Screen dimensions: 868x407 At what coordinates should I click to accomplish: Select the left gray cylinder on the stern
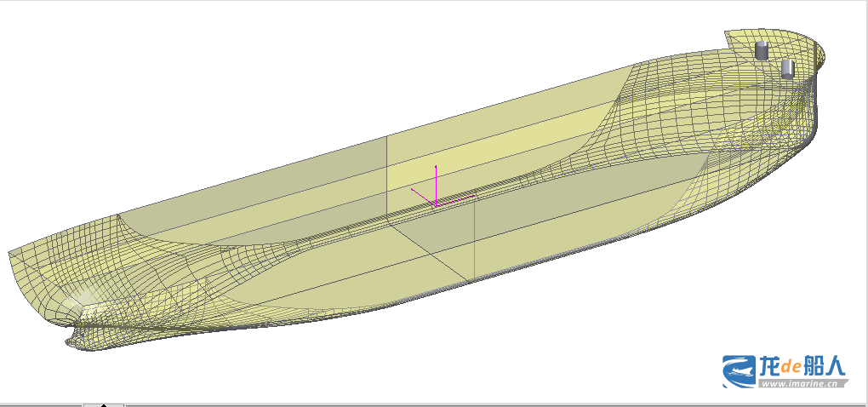(762, 50)
